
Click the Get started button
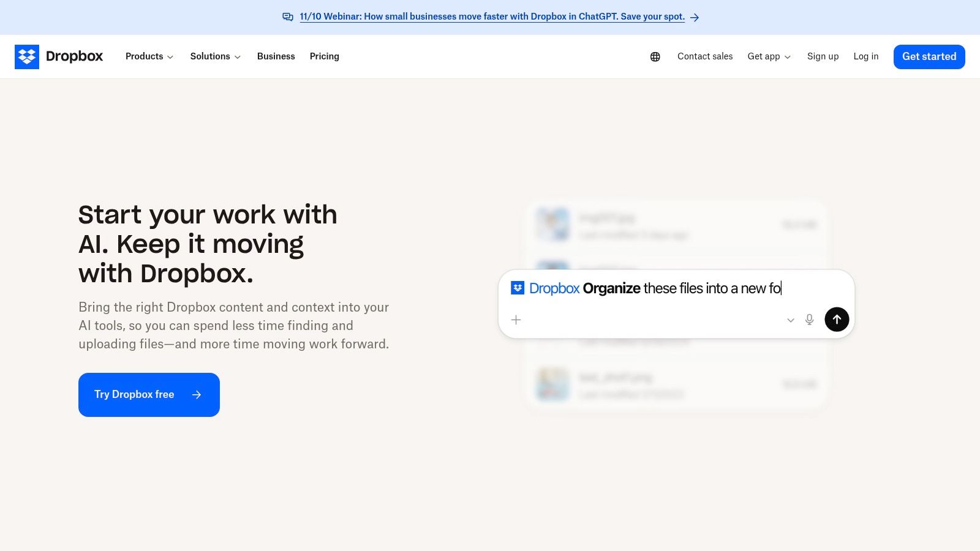tap(929, 57)
